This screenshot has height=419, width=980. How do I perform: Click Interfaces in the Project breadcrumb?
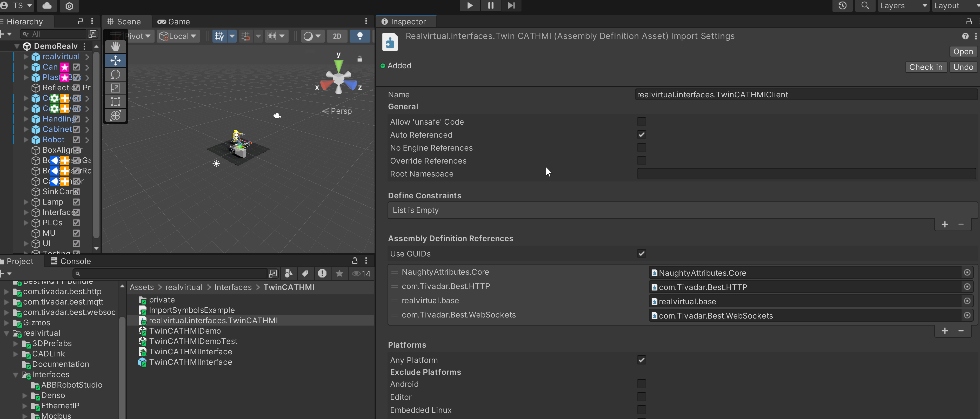[233, 287]
